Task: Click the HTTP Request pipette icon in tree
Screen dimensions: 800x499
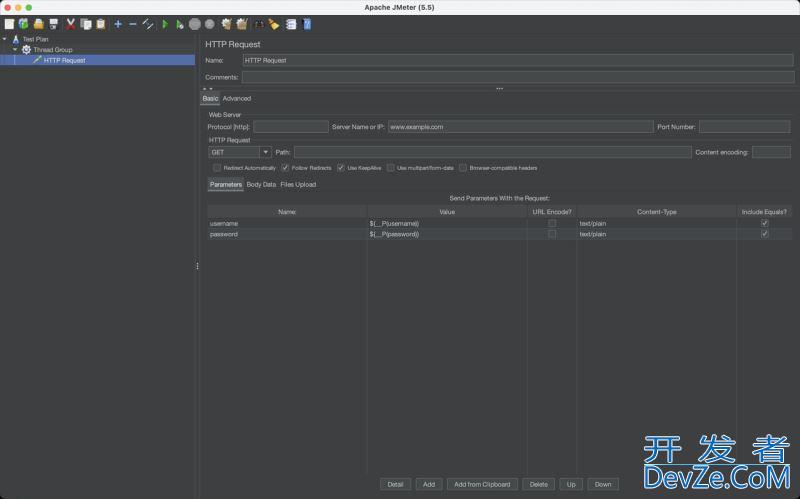Action: click(37, 60)
